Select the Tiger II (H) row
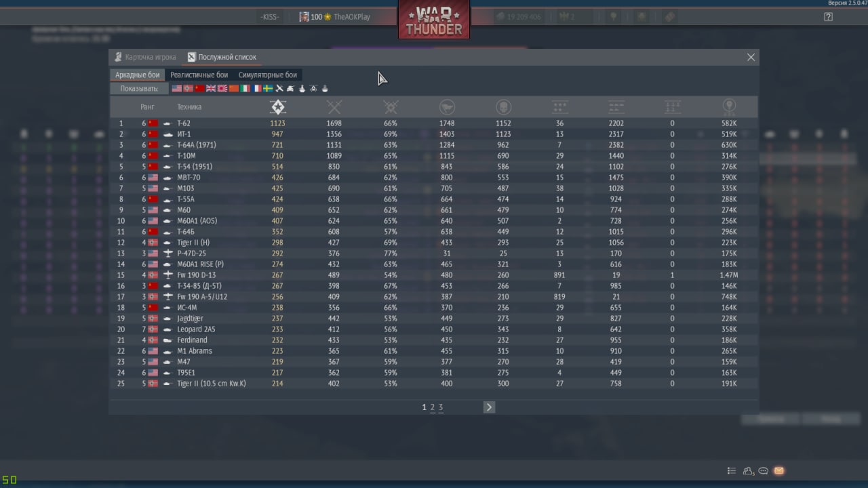This screenshot has width=868, height=488. (x=434, y=243)
